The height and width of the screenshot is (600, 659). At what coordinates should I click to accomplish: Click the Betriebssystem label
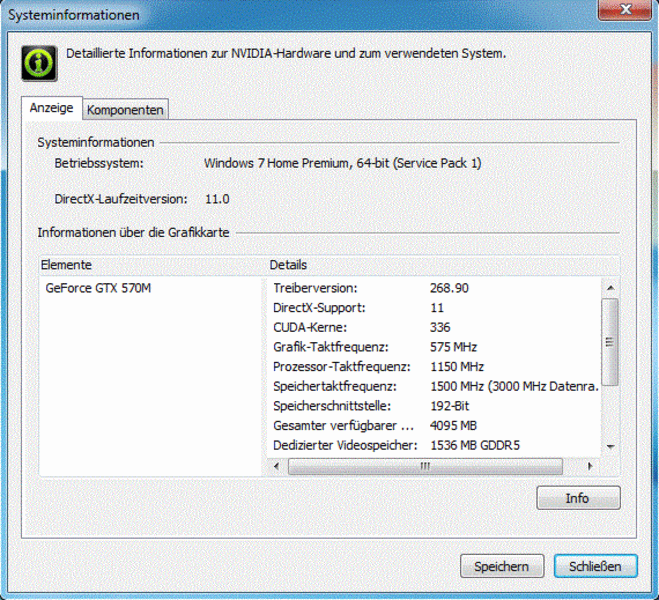[x=99, y=163]
